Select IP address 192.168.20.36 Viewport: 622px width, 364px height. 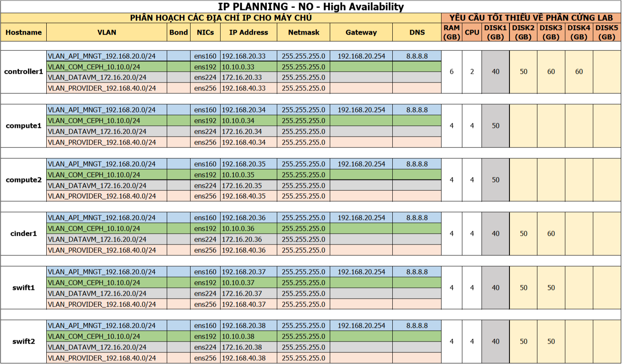coord(249,218)
